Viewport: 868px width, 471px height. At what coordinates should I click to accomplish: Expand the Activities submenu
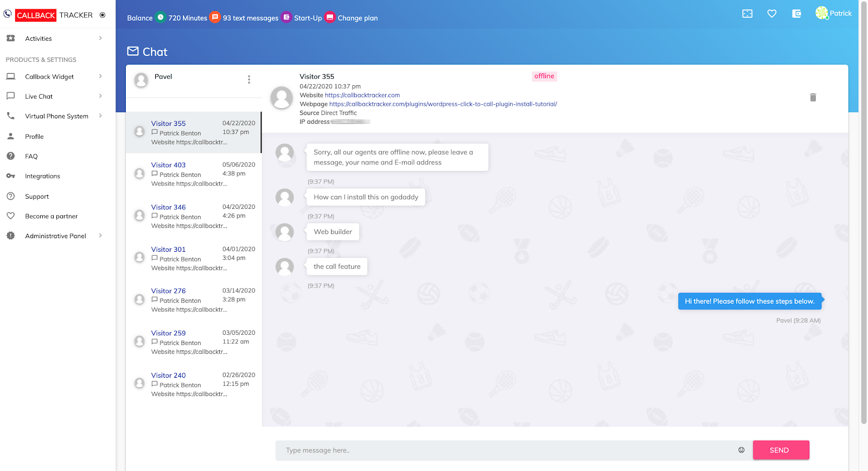[x=100, y=39]
